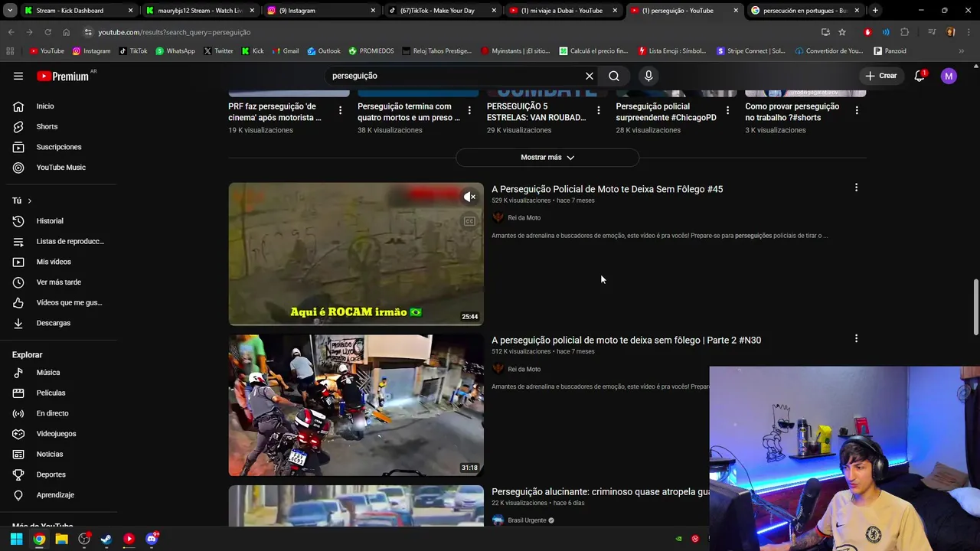Screen dimensions: 980x551
Task: Open Suscripciones in the sidebar
Action: point(58,147)
